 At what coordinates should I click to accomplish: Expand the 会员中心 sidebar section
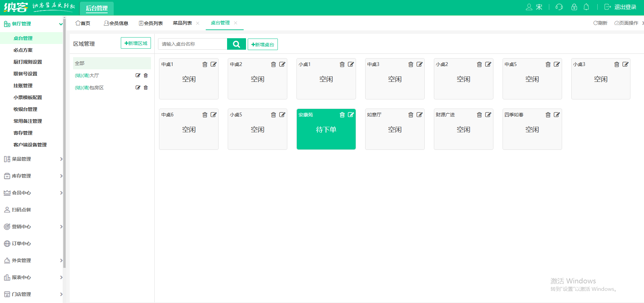32,193
